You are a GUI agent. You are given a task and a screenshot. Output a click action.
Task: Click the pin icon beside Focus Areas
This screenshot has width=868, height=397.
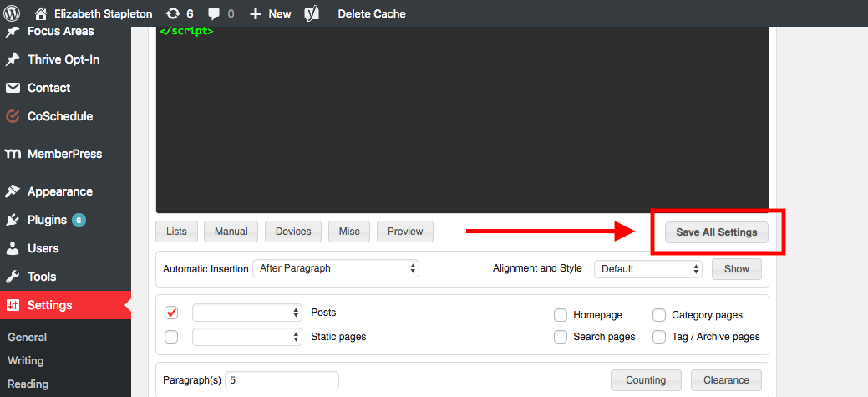click(x=13, y=32)
